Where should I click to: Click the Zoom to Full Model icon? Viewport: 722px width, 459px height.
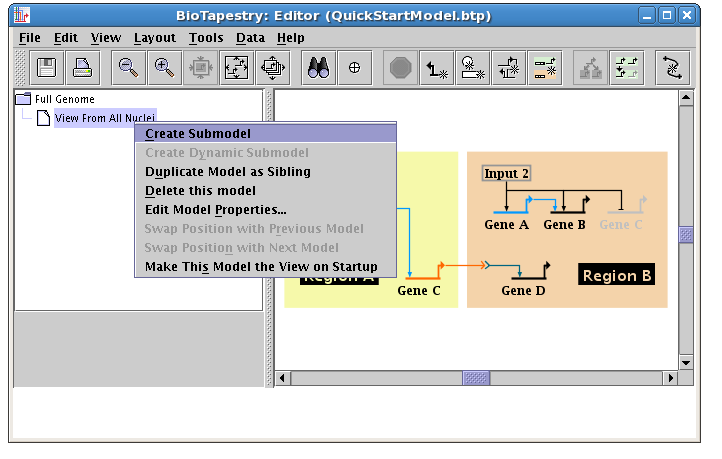[236, 68]
